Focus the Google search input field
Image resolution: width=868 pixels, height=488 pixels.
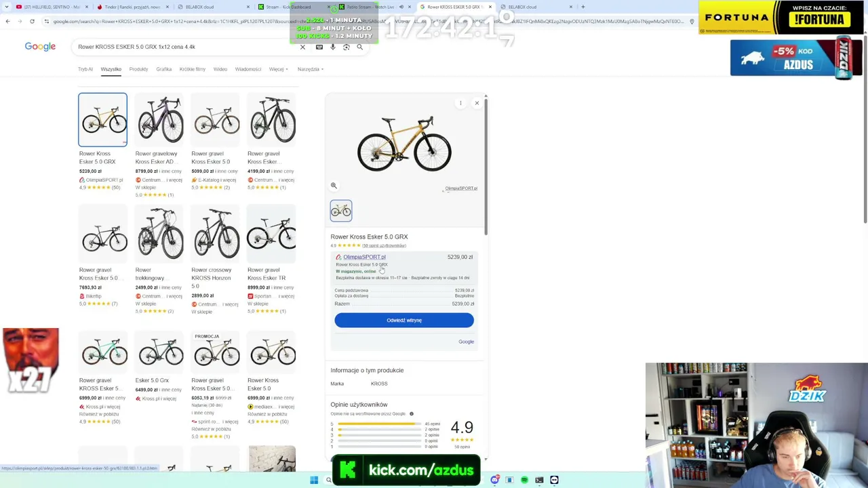coord(186,47)
